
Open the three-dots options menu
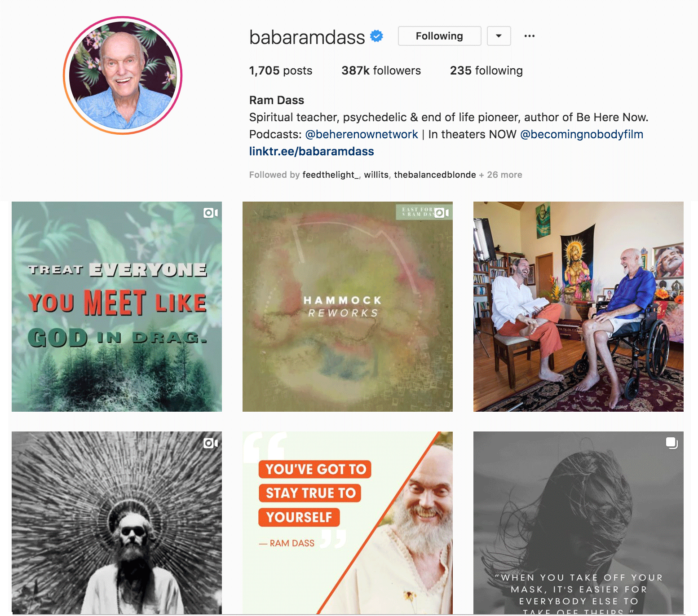530,36
